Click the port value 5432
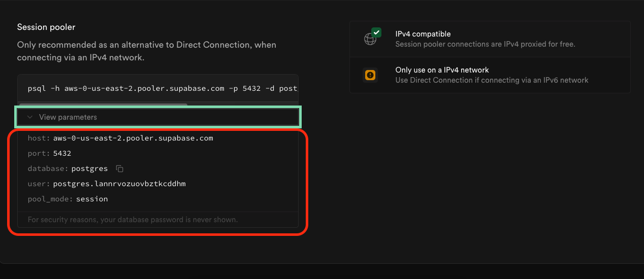Image resolution: width=644 pixels, height=279 pixels. (x=62, y=153)
